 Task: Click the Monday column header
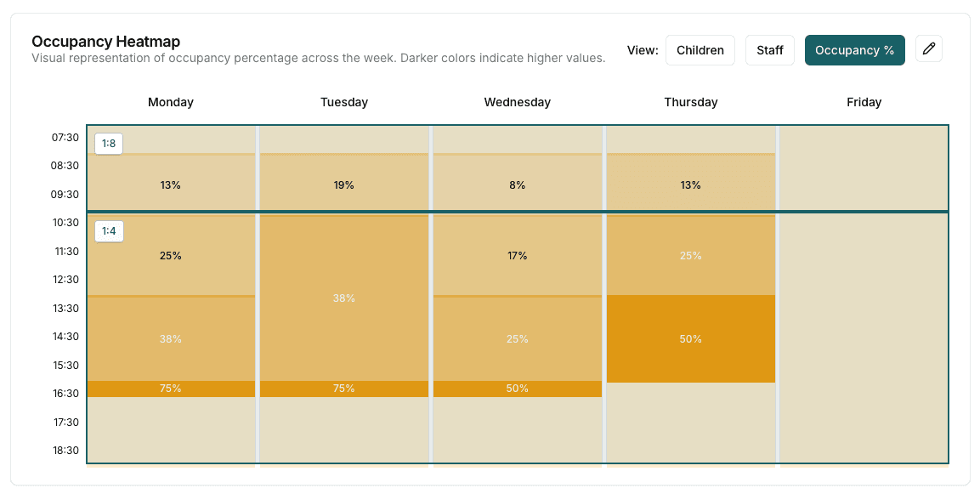pos(170,102)
